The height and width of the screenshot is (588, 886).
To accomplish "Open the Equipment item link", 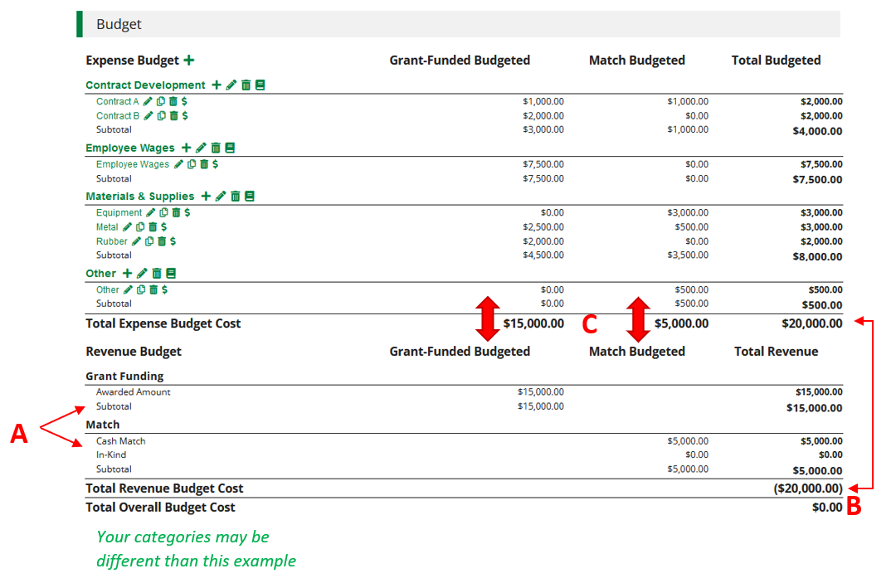I will tap(119, 213).
